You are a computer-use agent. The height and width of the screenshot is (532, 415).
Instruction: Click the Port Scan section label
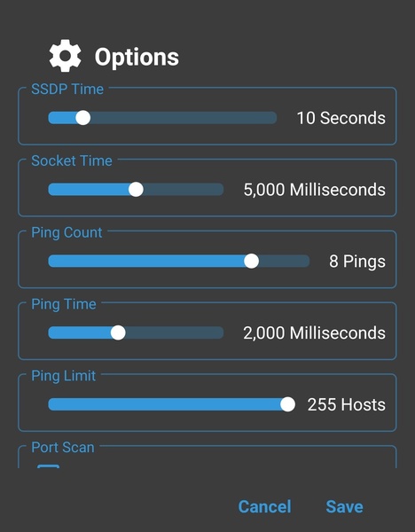[63, 448]
